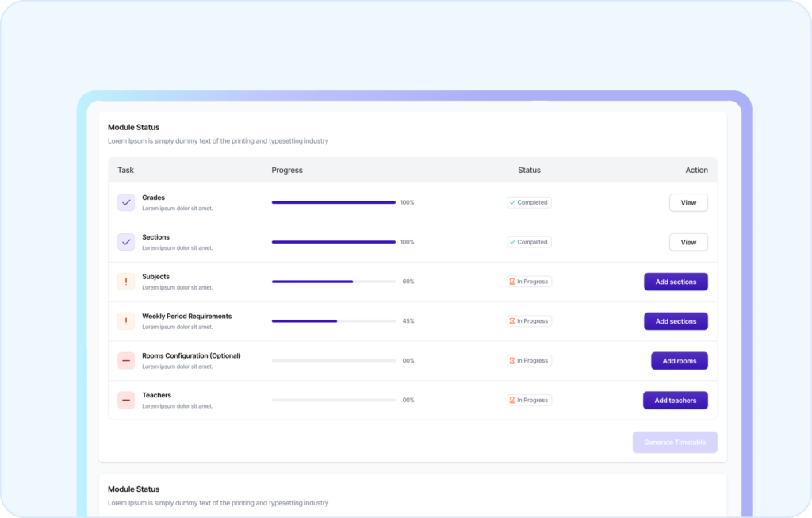
Task: Click the Generate Timetable button
Action: click(675, 442)
